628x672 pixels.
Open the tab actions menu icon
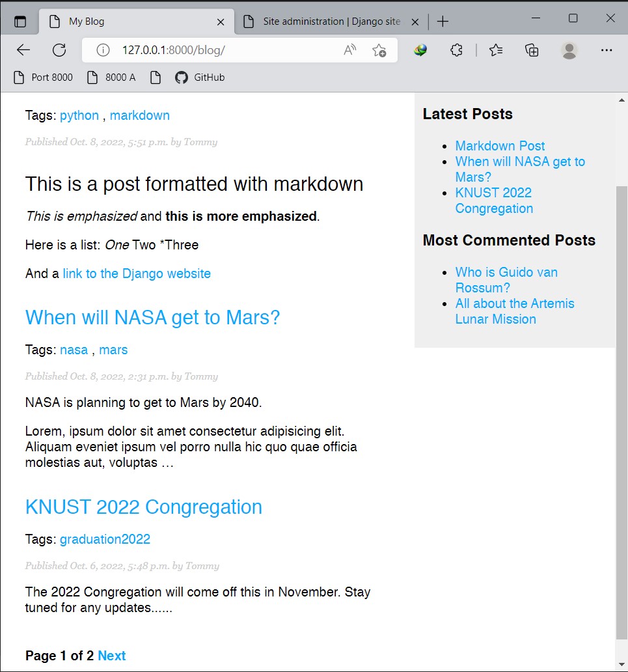pos(20,21)
